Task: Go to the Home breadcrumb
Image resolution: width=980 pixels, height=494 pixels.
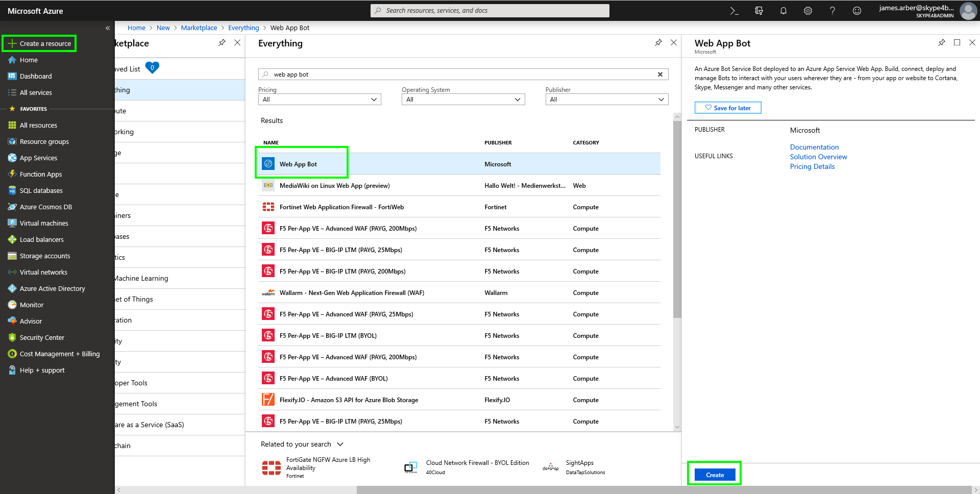Action: point(136,28)
